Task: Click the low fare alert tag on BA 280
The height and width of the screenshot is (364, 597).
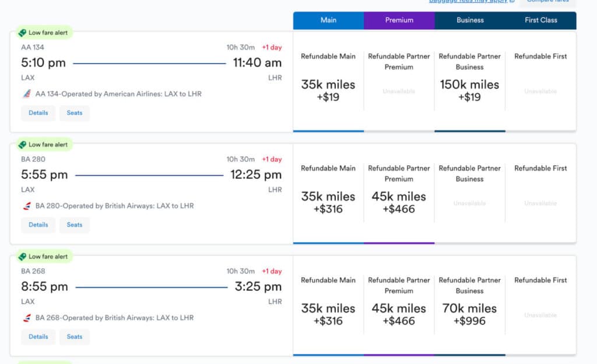Action: pyautogui.click(x=43, y=144)
